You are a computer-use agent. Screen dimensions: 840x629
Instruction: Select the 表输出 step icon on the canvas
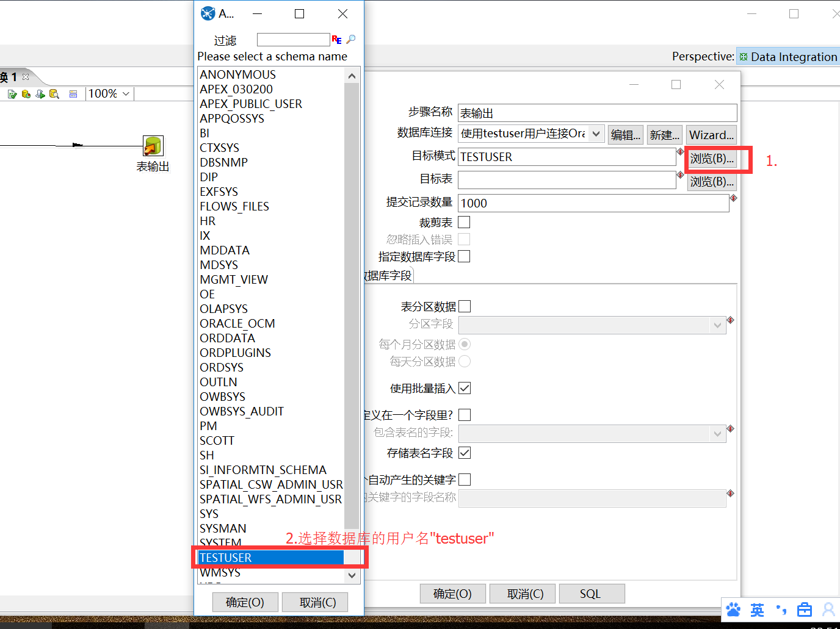153,145
